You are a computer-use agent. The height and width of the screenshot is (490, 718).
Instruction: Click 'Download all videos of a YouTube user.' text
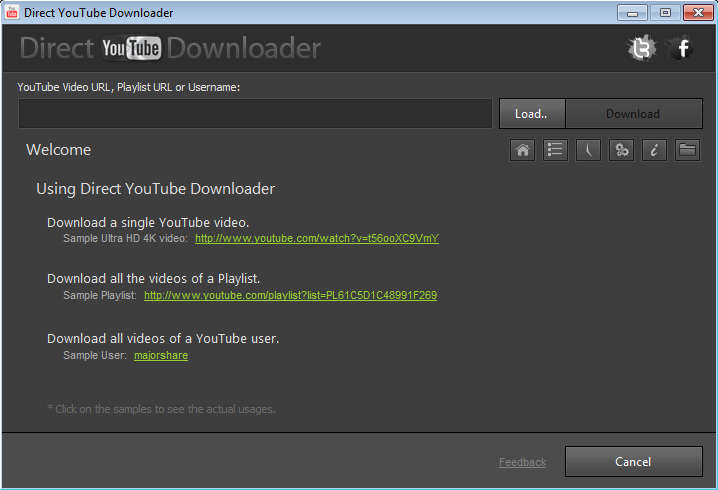163,338
